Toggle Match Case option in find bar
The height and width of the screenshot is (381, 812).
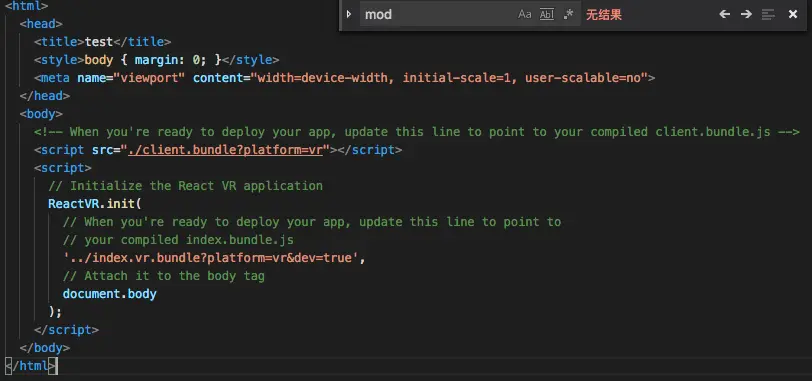525,14
